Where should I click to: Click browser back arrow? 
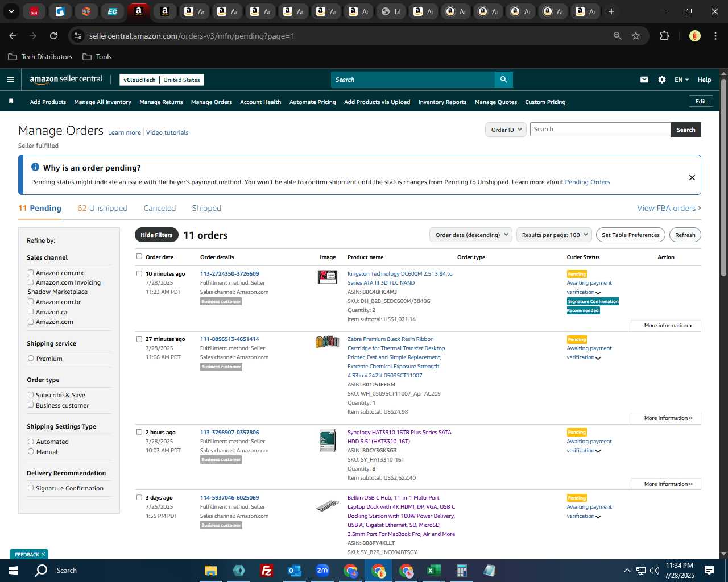(13, 36)
